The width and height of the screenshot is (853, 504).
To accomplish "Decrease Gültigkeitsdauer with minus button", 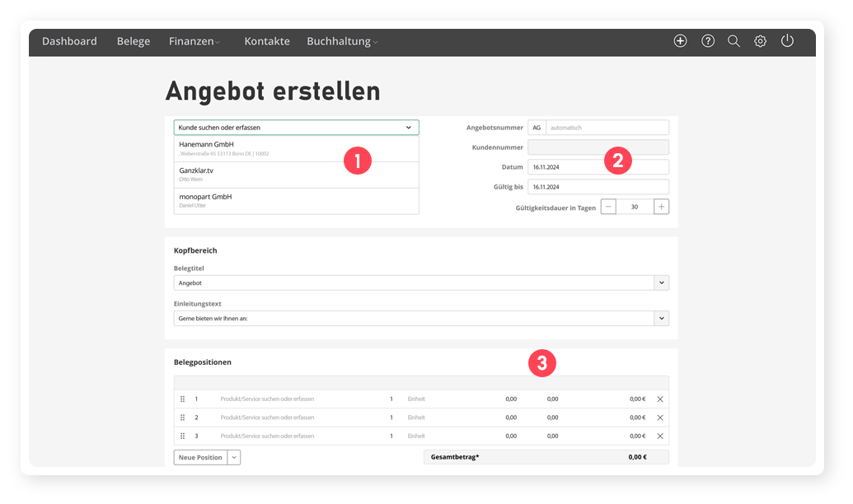I will pyautogui.click(x=608, y=207).
